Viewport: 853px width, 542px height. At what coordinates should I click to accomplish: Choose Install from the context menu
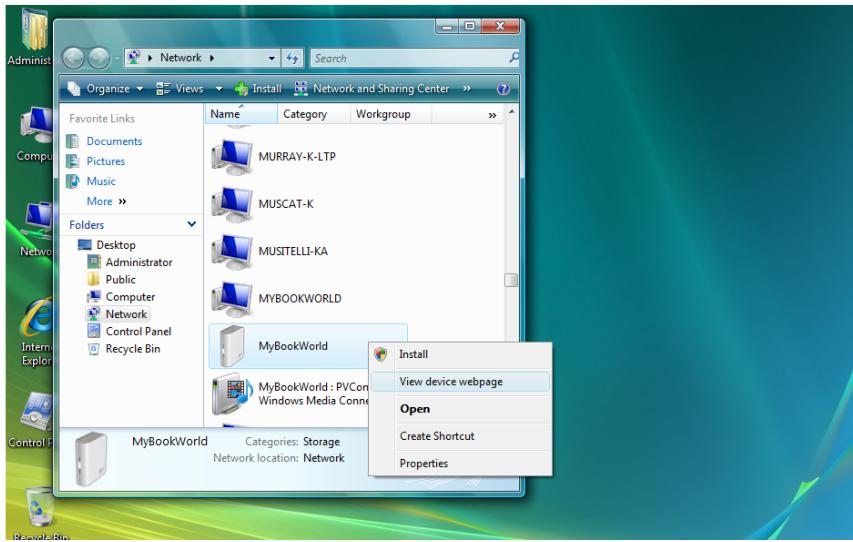point(461,354)
